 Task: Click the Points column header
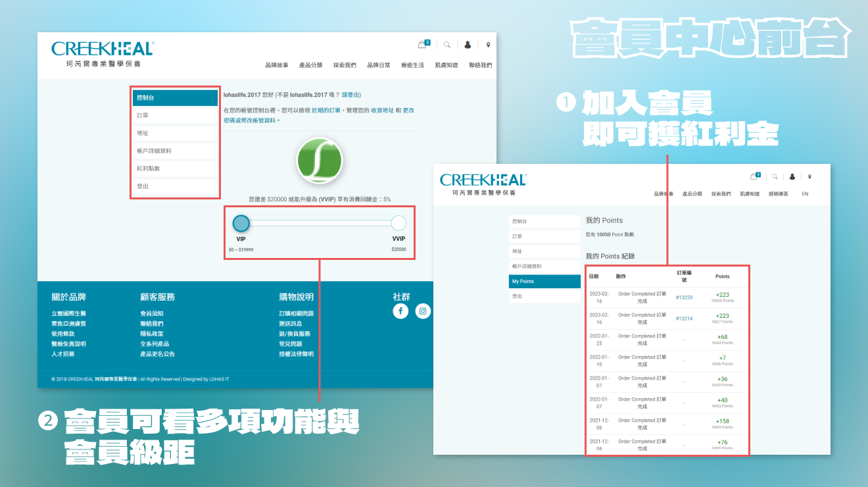pos(722,276)
